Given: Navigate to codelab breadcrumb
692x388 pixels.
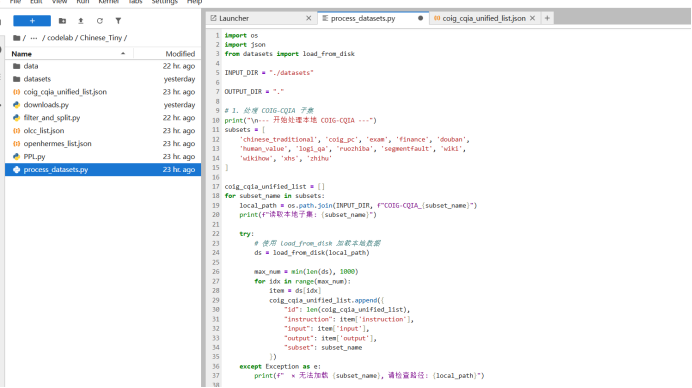Looking at the screenshot, I should [60, 38].
